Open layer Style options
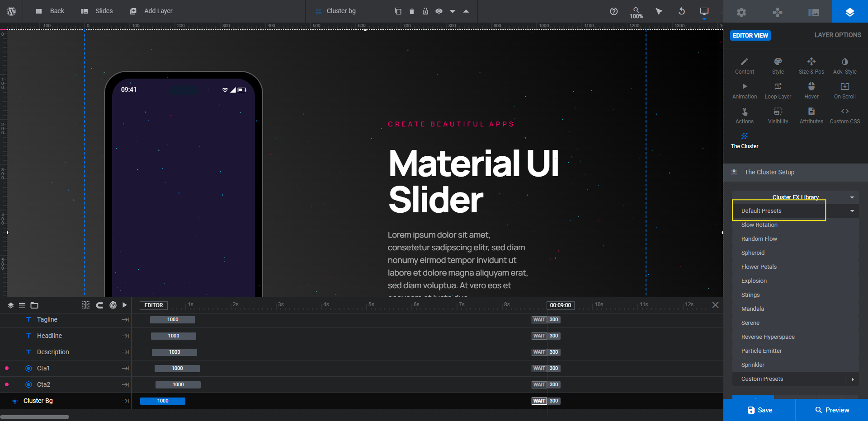868x421 pixels. [x=778, y=66]
